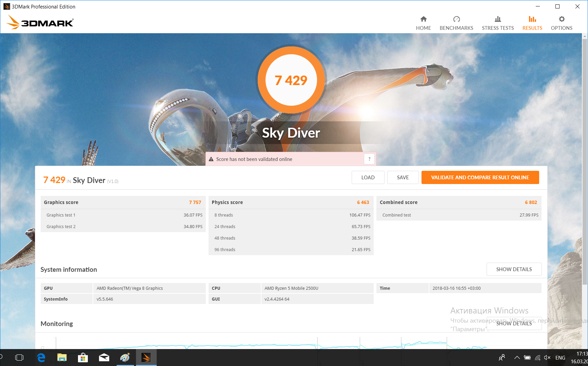Viewport: 588px width, 366px height.
Task: Click the 3DMark title bar app icon
Action: coord(6,6)
